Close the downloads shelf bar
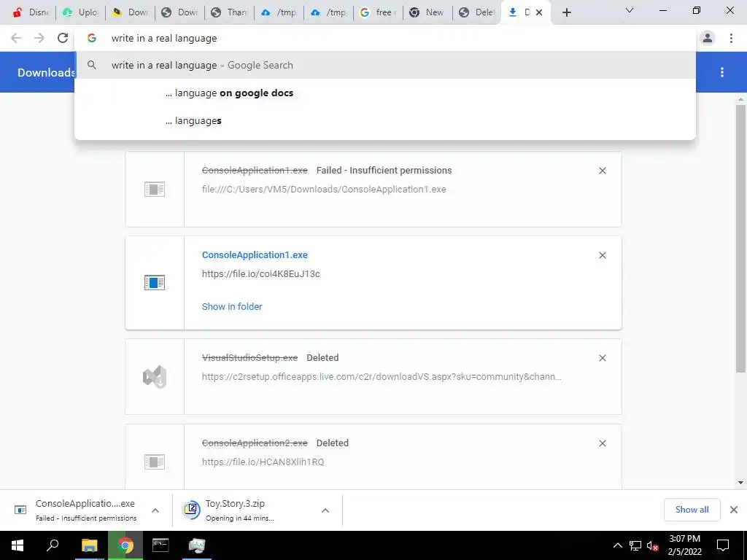 (x=734, y=510)
